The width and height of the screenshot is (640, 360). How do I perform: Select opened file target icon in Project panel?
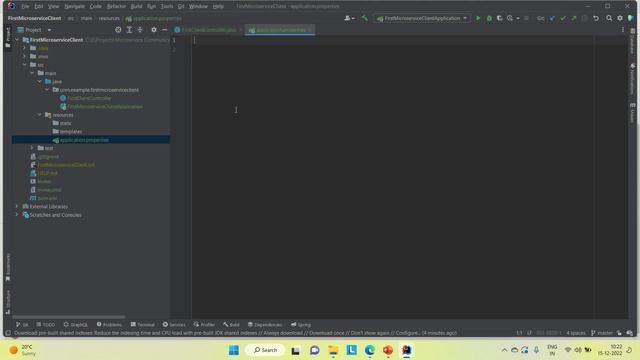point(118,30)
